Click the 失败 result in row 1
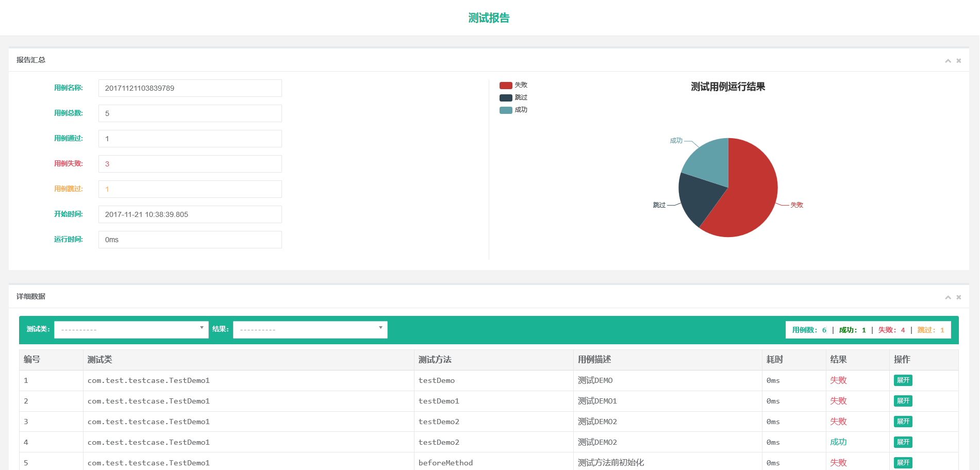Image resolution: width=980 pixels, height=470 pixels. pos(839,380)
